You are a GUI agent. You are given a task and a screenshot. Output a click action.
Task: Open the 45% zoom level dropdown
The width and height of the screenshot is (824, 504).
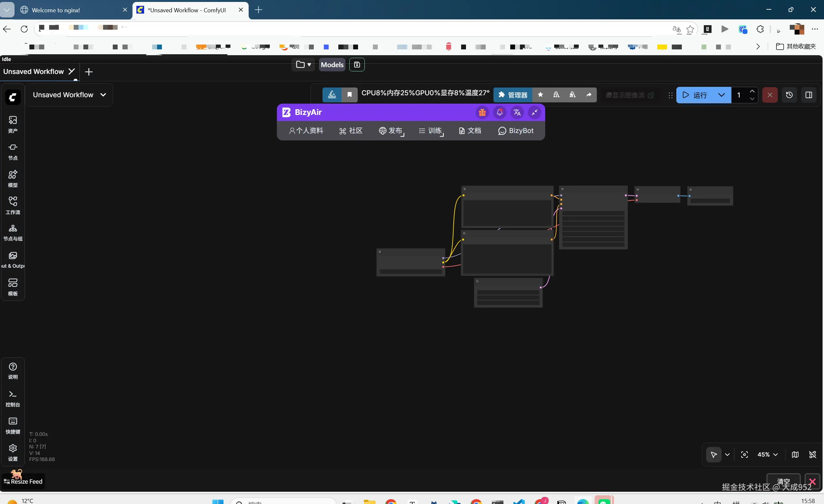767,455
